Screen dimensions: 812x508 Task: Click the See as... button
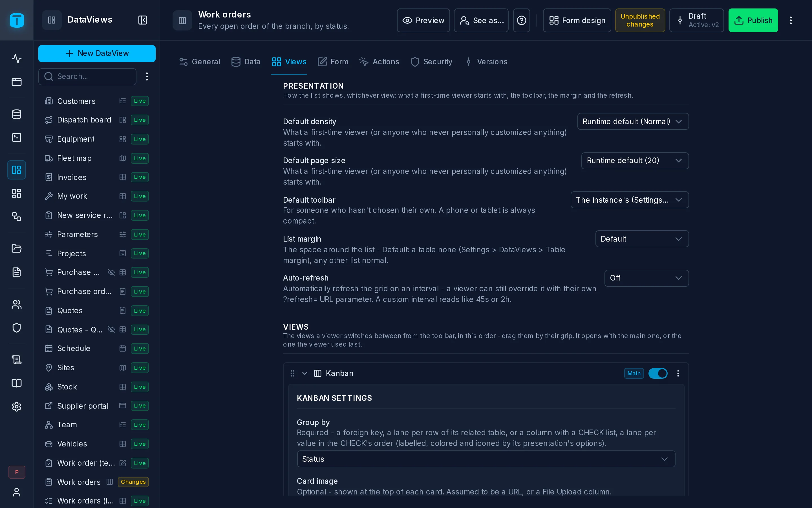481,21
